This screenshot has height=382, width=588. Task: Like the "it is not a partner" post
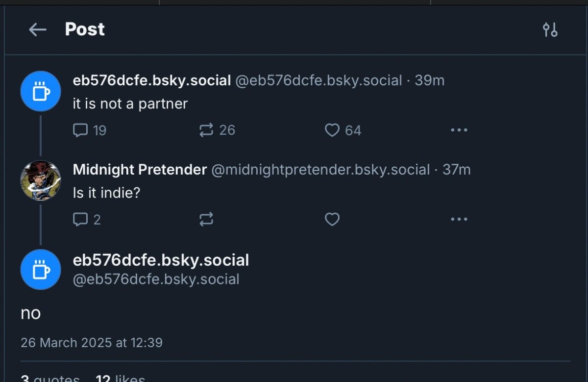(332, 130)
